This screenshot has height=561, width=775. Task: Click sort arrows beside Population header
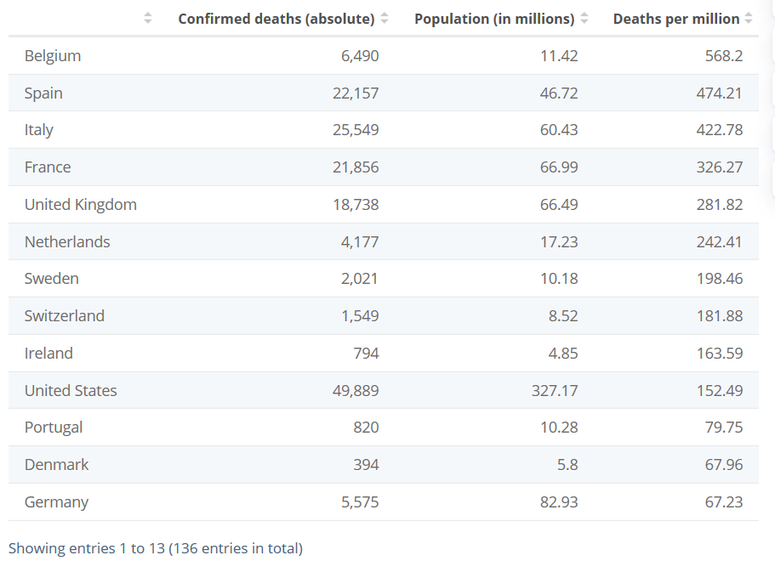pos(584,19)
